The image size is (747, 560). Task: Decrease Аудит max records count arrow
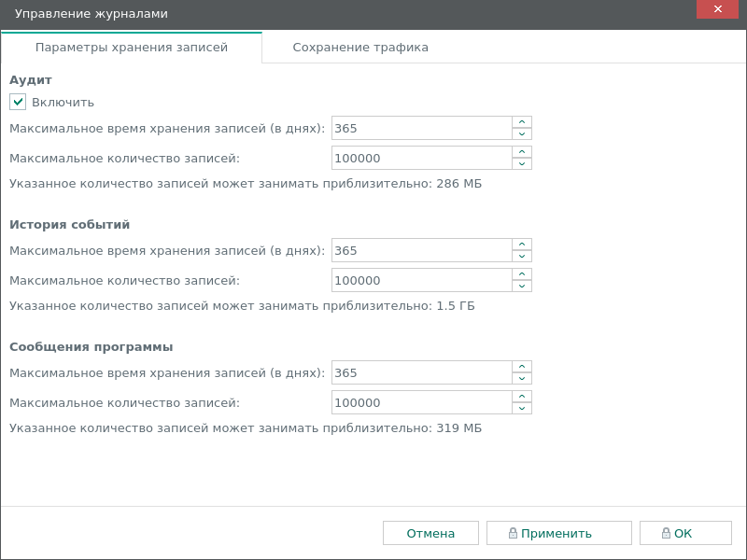[x=522, y=164]
